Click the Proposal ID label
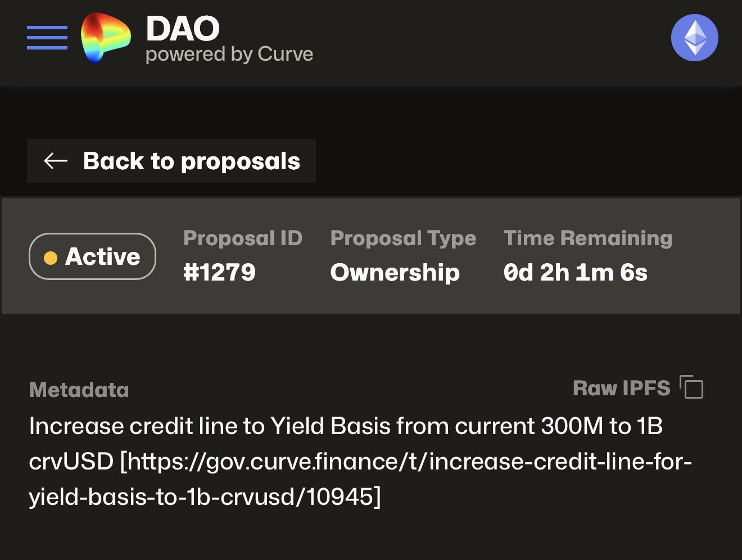 point(243,238)
